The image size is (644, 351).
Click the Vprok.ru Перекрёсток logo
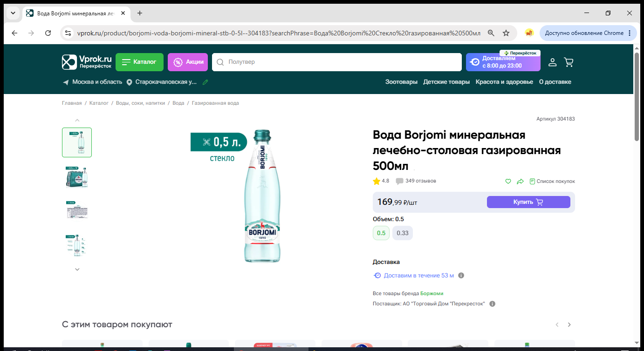[x=87, y=62]
